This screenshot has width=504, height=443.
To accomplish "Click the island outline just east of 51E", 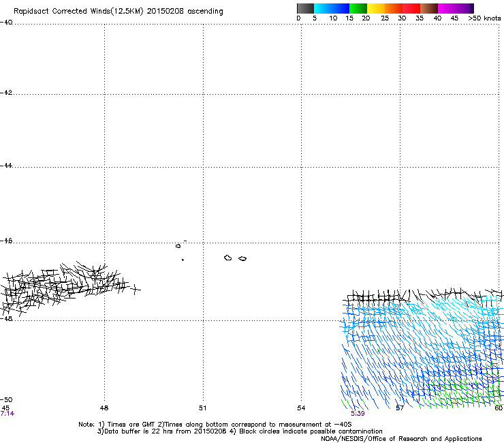I will [x=228, y=258].
